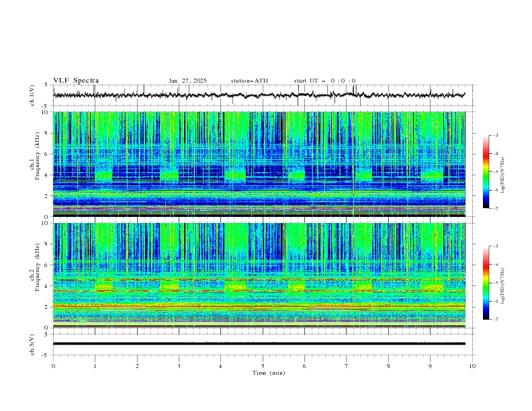Click time axis tick label '6'

pyautogui.click(x=304, y=366)
